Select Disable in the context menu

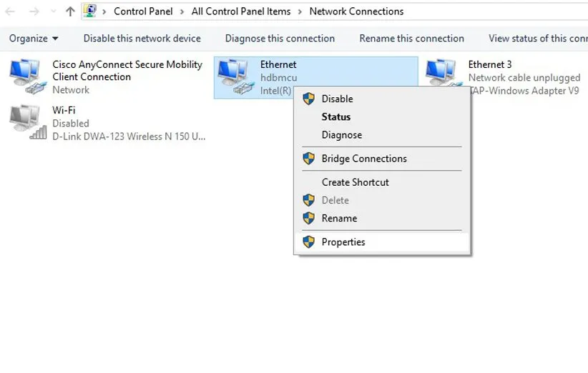coord(337,99)
